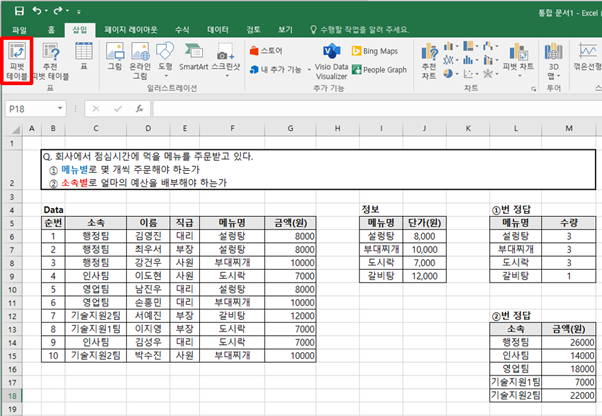Switch to the Home (홈) tab
The height and width of the screenshot is (416, 602).
coord(51,30)
